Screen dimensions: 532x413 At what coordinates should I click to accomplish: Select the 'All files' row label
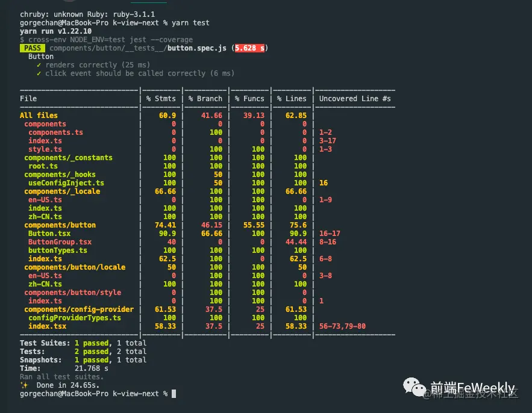pyautogui.click(x=39, y=115)
